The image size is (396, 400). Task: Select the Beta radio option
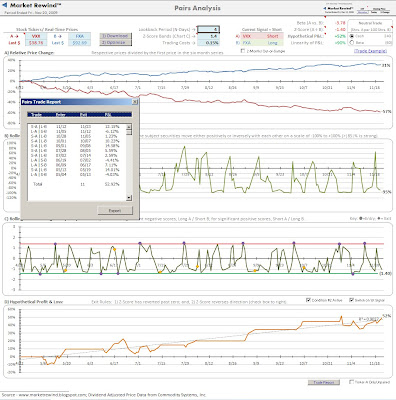(352, 43)
